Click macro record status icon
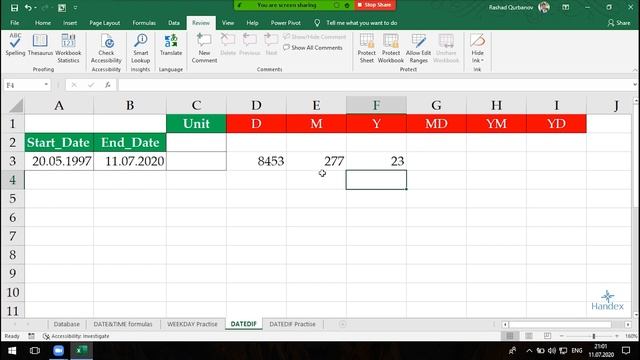This screenshot has height=360, width=640. [x=31, y=336]
